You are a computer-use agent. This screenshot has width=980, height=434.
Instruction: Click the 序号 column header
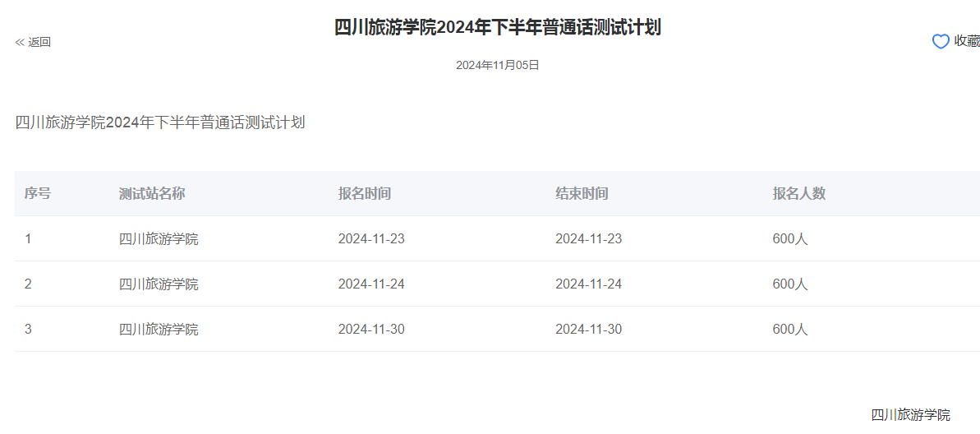[38, 194]
